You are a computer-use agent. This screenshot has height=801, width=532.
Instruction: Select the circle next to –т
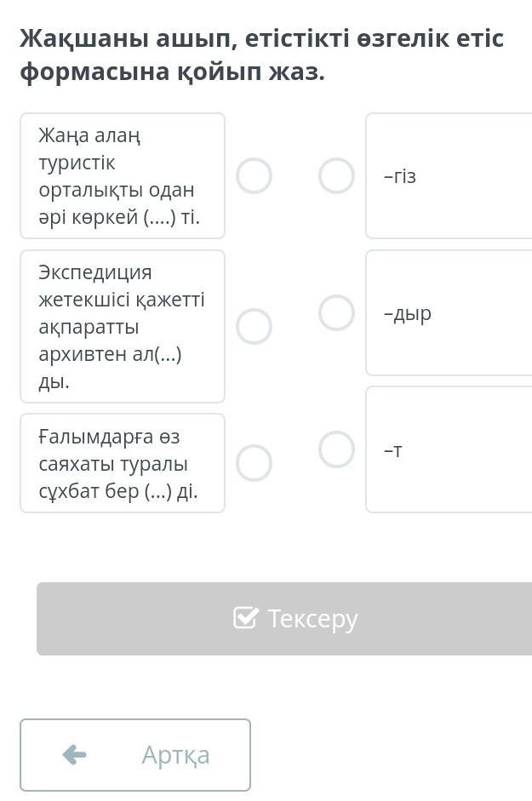pos(336,449)
